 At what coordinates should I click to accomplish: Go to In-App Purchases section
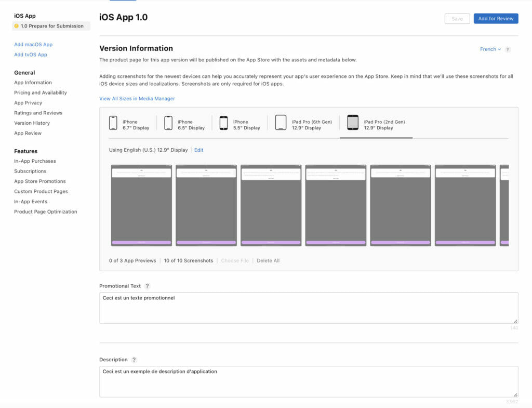pos(35,161)
